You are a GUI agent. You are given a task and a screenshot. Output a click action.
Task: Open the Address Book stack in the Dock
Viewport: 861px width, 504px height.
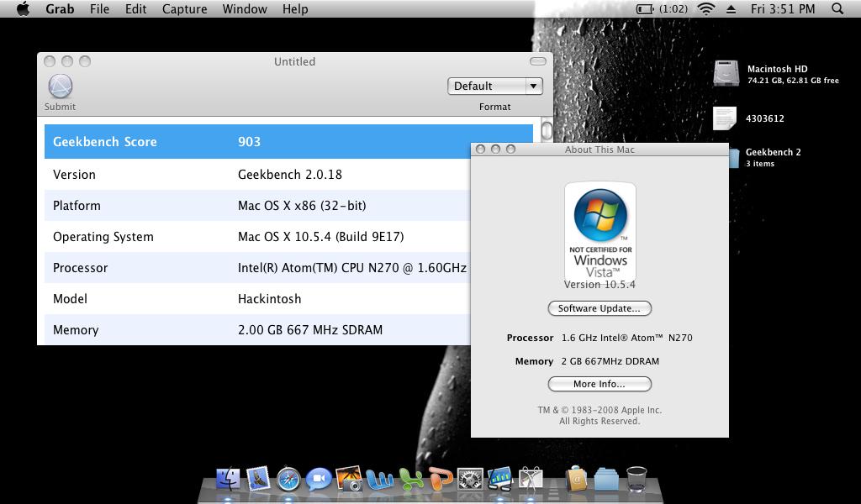(576, 479)
